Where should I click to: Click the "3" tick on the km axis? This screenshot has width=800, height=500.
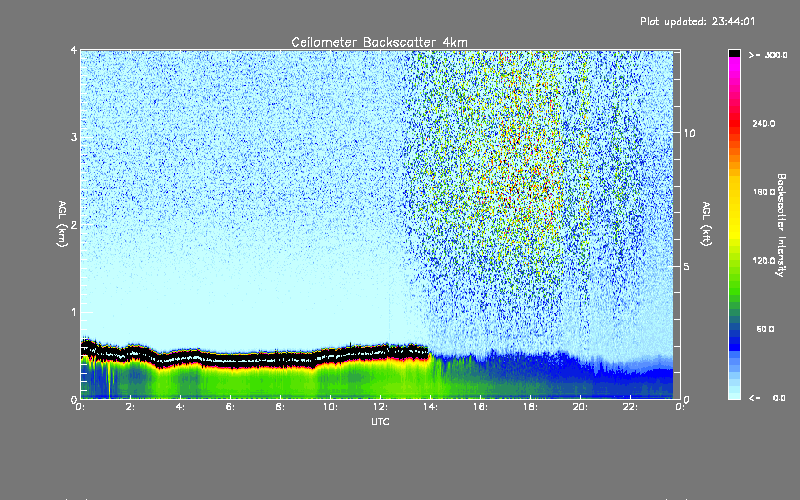coord(74,137)
